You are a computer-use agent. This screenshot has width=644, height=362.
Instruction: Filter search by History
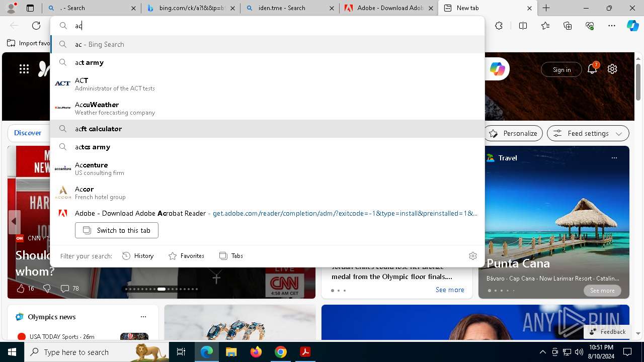coord(138,256)
